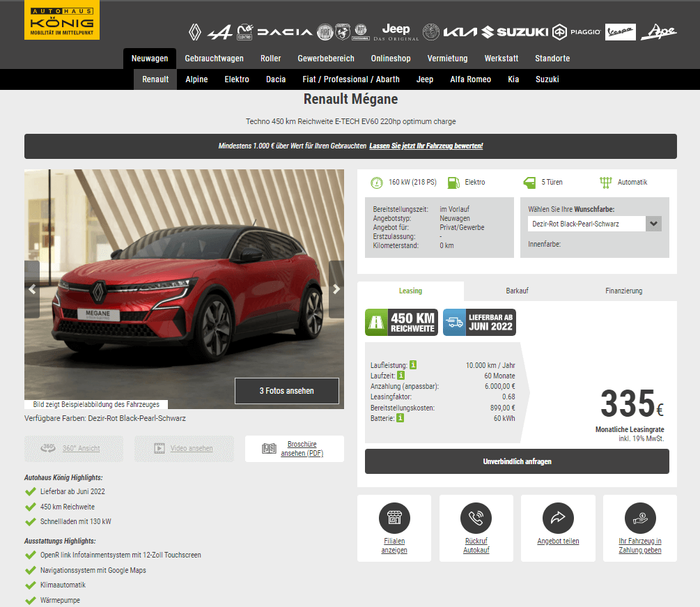Open the Onlineshop menu
The height and width of the screenshot is (607, 700).
[x=391, y=59]
